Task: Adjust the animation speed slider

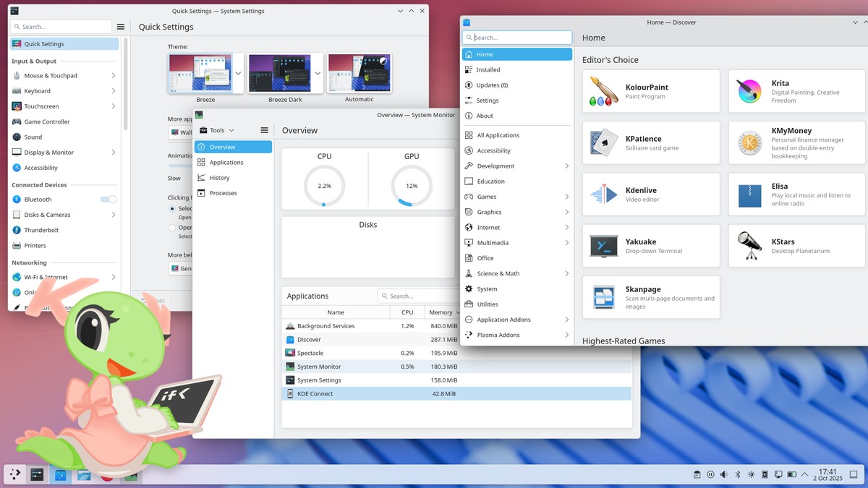Action: [x=179, y=166]
